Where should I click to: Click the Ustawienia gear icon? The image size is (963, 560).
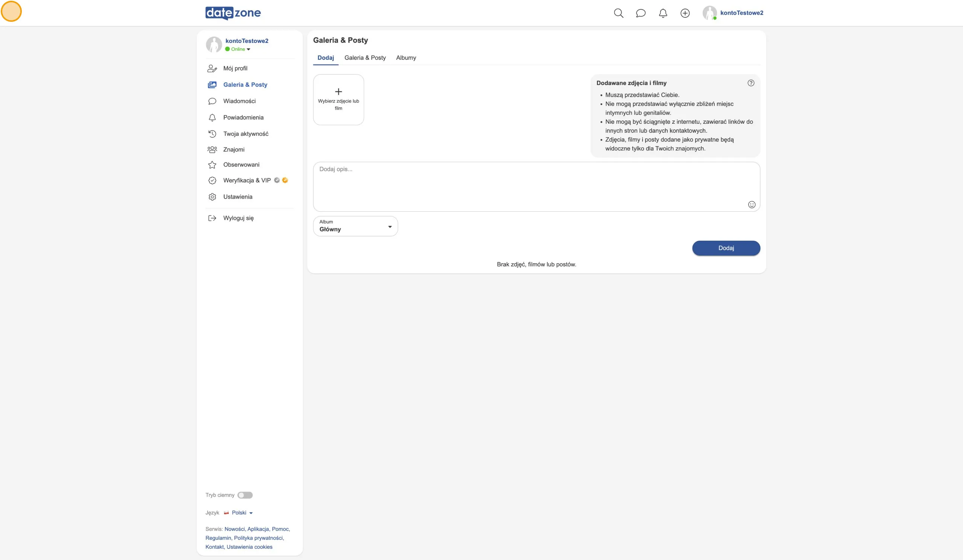(x=212, y=197)
